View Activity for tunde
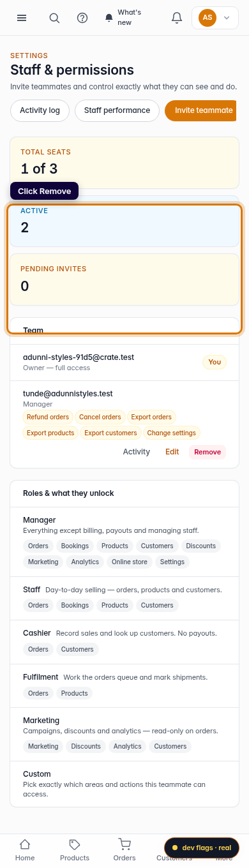The height and width of the screenshot is (868, 249). [136, 452]
